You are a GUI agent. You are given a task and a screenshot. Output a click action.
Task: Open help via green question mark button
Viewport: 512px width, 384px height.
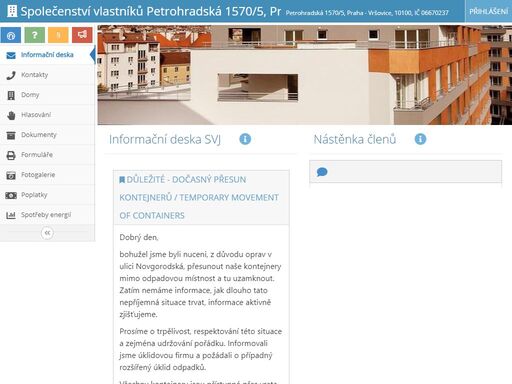[34, 35]
